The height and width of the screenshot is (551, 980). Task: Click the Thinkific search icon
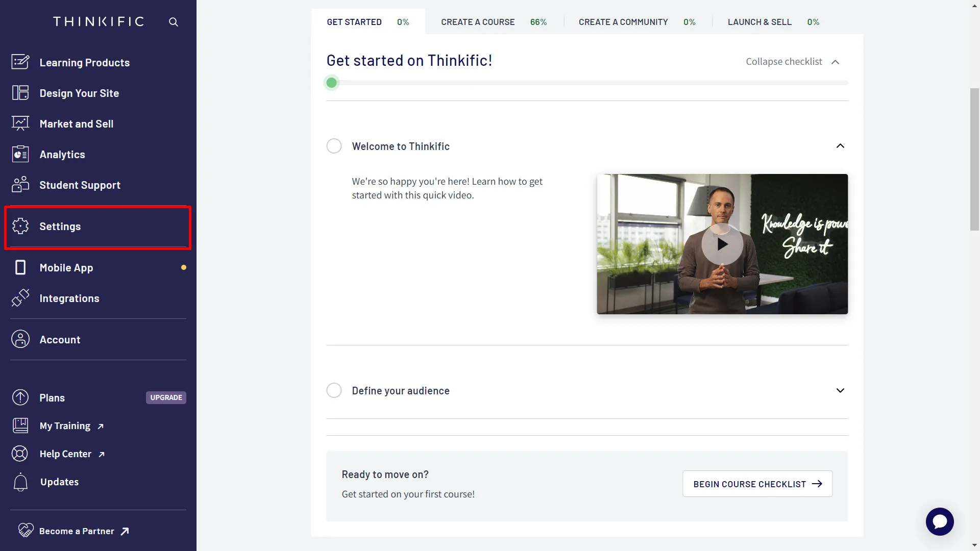173,21
